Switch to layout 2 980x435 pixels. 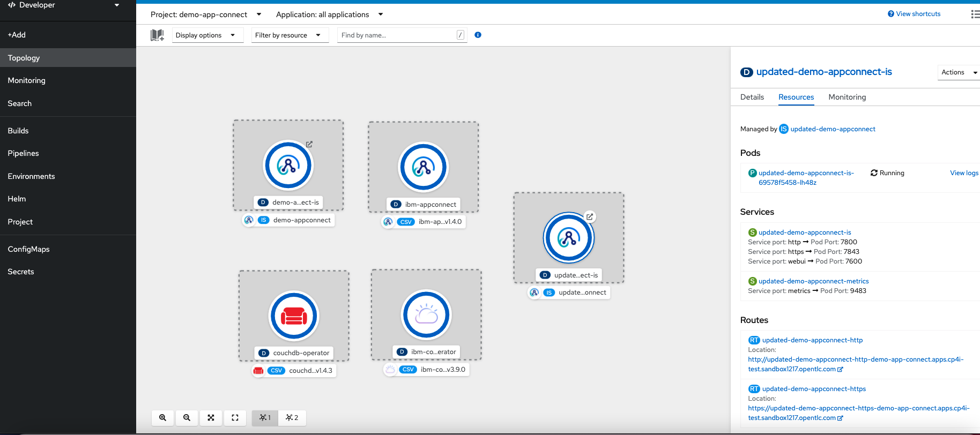coord(292,418)
